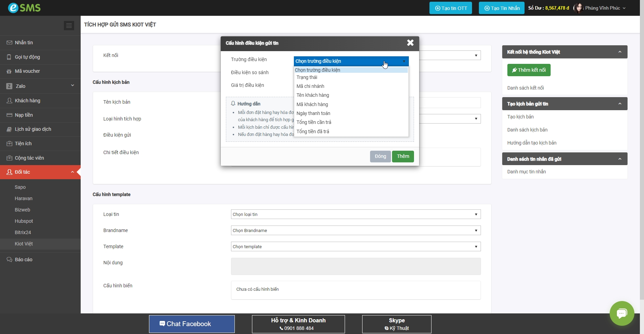
Task: Open the 'Chọn Brandname' dropdown
Action: [x=355, y=230]
